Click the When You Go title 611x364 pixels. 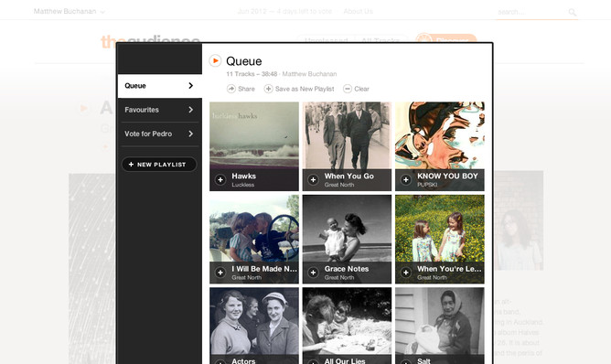[349, 177]
